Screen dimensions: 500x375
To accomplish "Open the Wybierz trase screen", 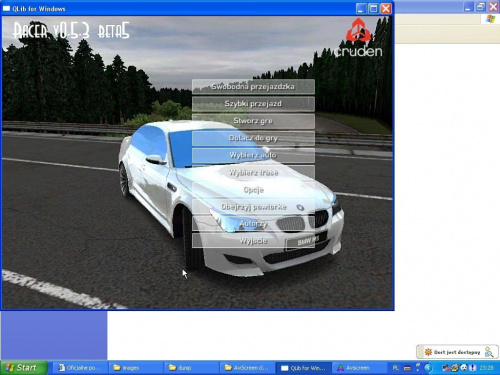I will 253,173.
